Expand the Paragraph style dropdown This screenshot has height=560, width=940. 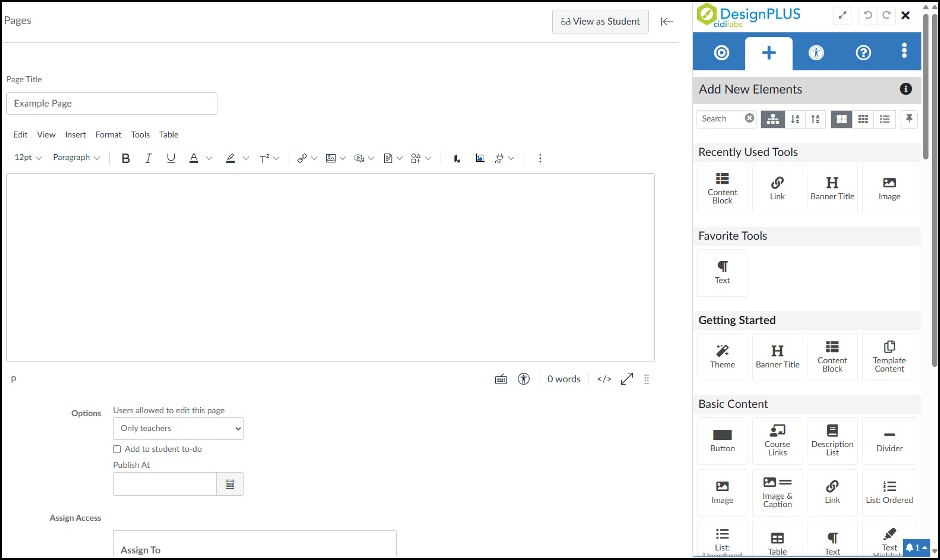[76, 158]
